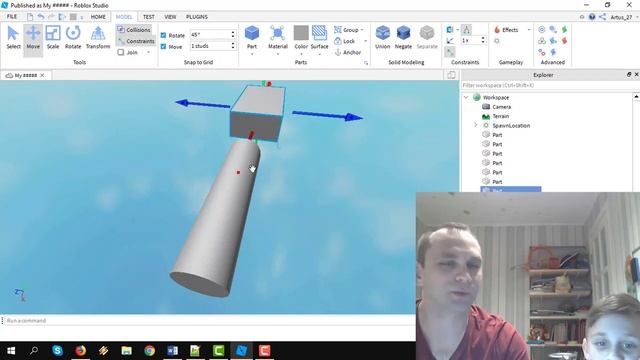The image size is (640, 360).
Task: Group the selected parts
Action: [346, 30]
